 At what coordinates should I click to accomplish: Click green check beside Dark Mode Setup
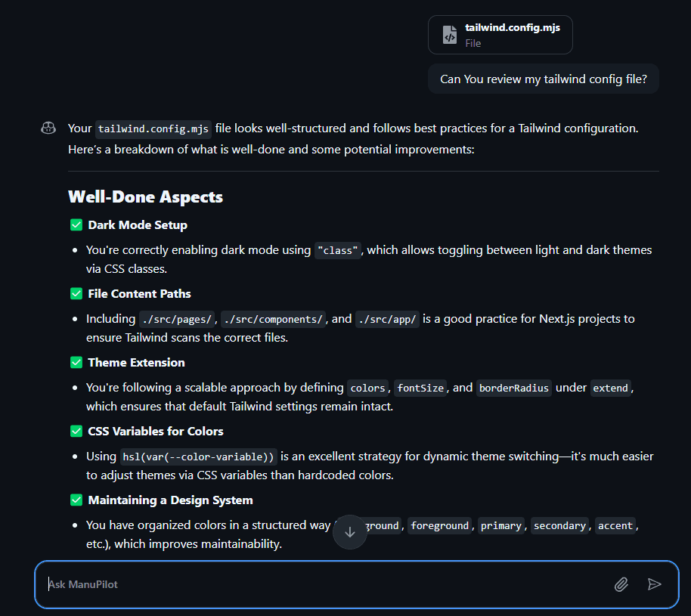[76, 225]
